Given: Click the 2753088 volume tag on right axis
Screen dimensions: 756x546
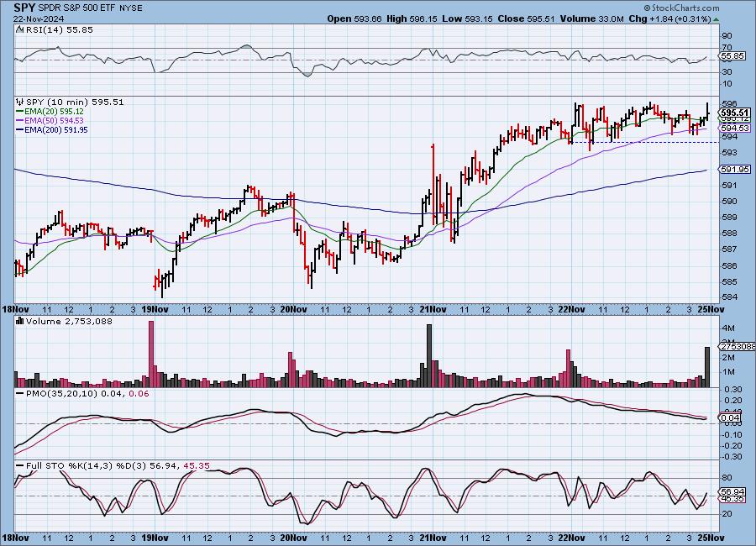Looking at the screenshot, I should tap(738, 346).
